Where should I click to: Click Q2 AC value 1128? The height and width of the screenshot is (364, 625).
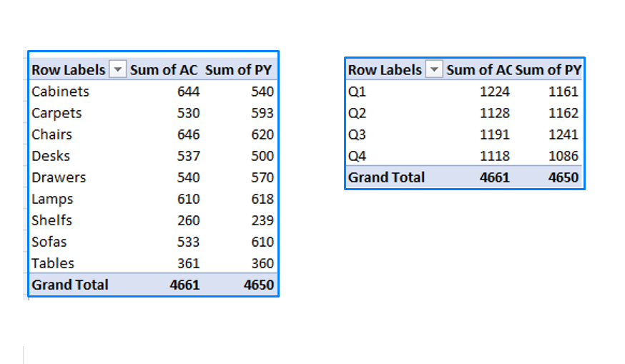pos(495,113)
